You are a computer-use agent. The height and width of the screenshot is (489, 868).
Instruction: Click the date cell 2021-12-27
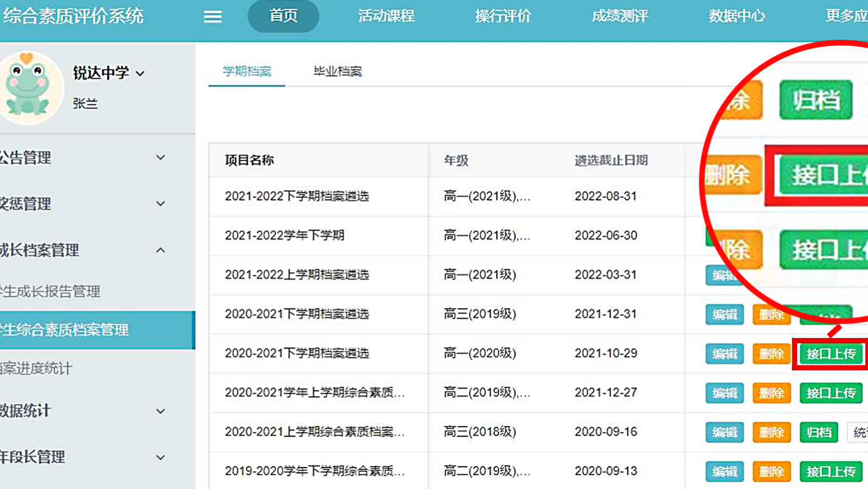point(605,392)
